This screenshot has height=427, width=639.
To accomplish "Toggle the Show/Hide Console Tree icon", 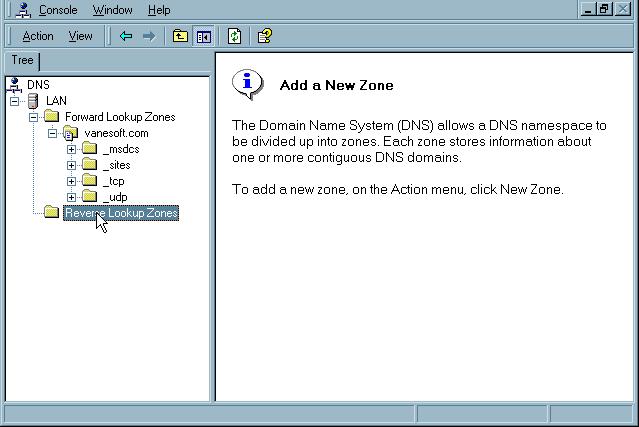I will pos(203,37).
